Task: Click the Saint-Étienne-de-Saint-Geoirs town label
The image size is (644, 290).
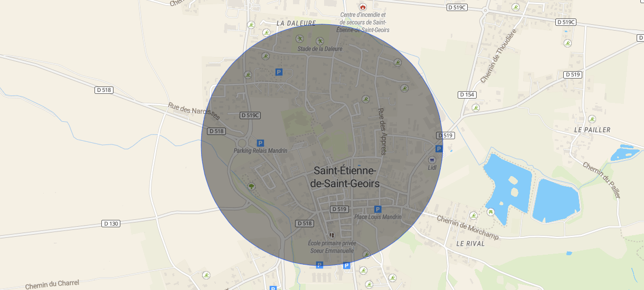Action: pyautogui.click(x=345, y=177)
